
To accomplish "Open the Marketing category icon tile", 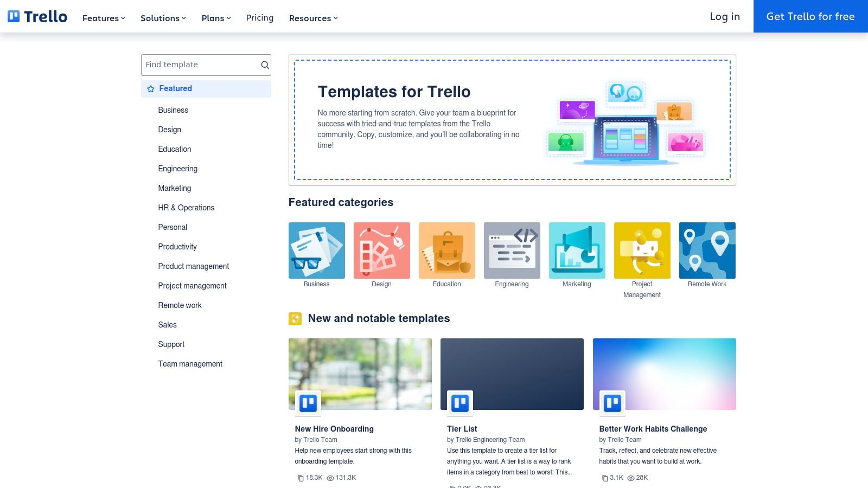I will pyautogui.click(x=577, y=251).
